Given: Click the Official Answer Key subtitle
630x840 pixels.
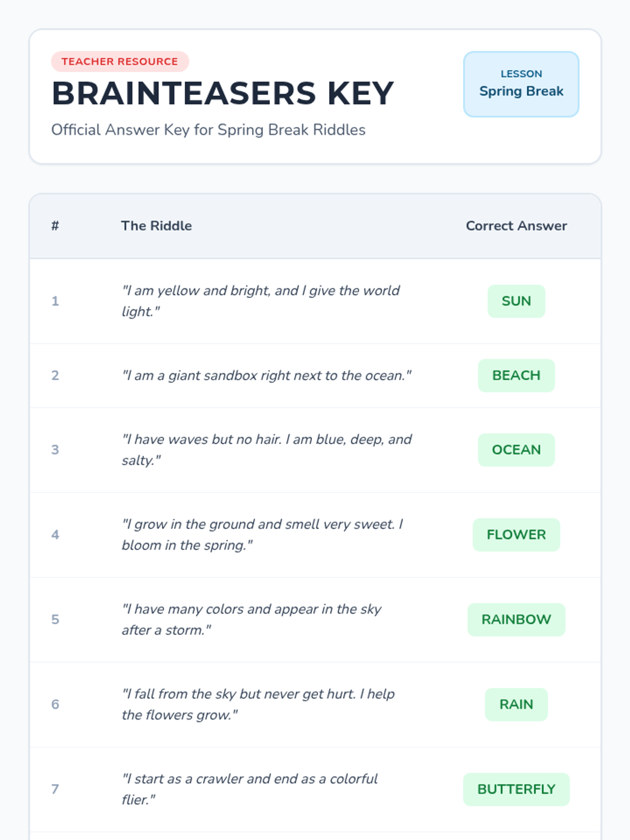Looking at the screenshot, I should (208, 130).
